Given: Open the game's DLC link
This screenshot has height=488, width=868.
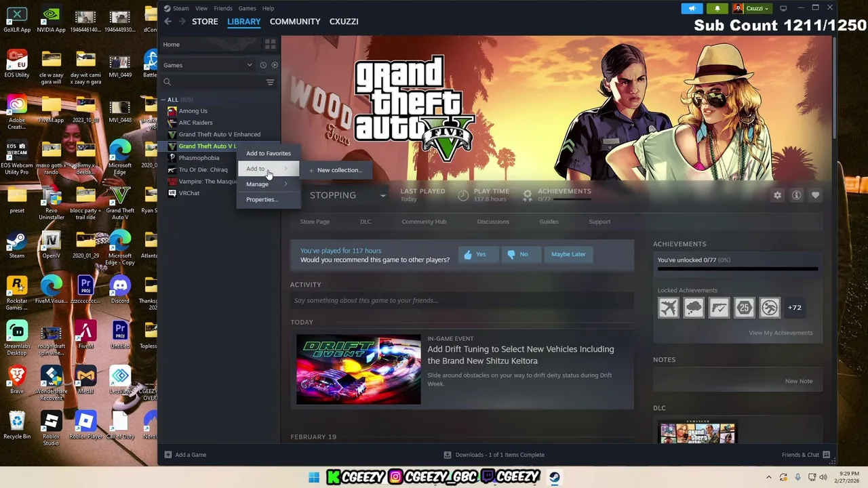Looking at the screenshot, I should tap(366, 222).
